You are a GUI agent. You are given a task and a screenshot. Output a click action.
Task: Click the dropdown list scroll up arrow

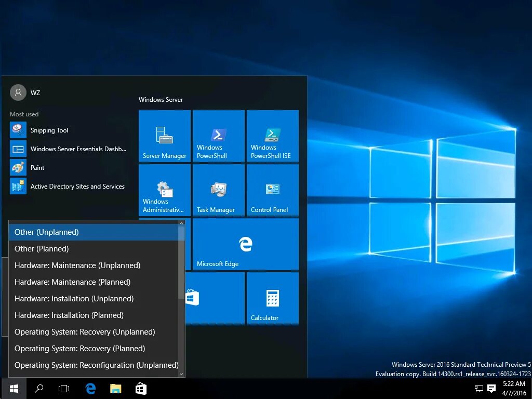click(x=181, y=223)
